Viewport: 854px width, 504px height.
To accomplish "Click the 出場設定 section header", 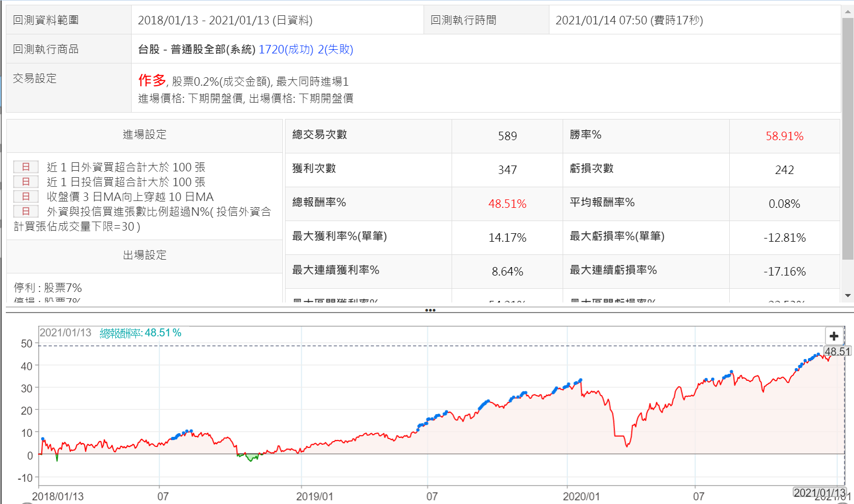I will [x=144, y=255].
